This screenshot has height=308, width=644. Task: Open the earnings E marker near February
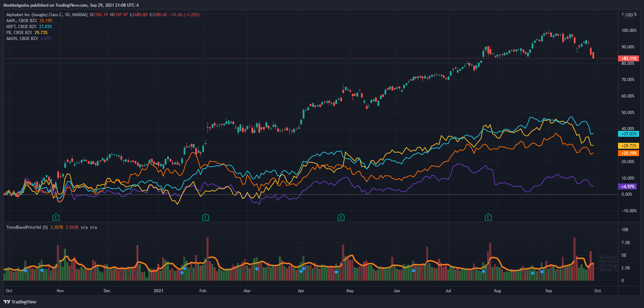pos(205,217)
